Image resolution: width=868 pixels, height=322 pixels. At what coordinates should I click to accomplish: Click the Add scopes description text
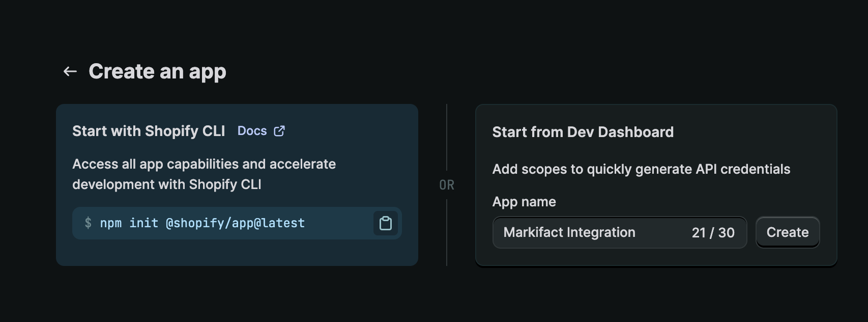pos(641,169)
